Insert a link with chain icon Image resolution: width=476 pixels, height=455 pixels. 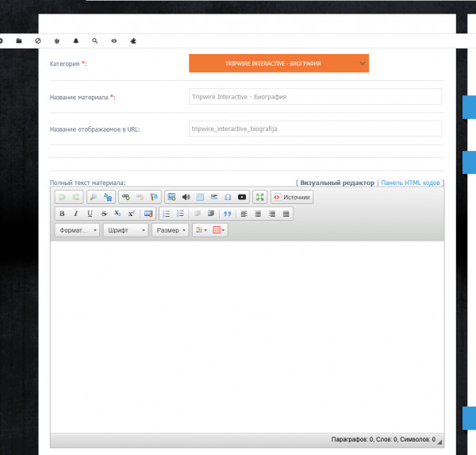coord(125,197)
